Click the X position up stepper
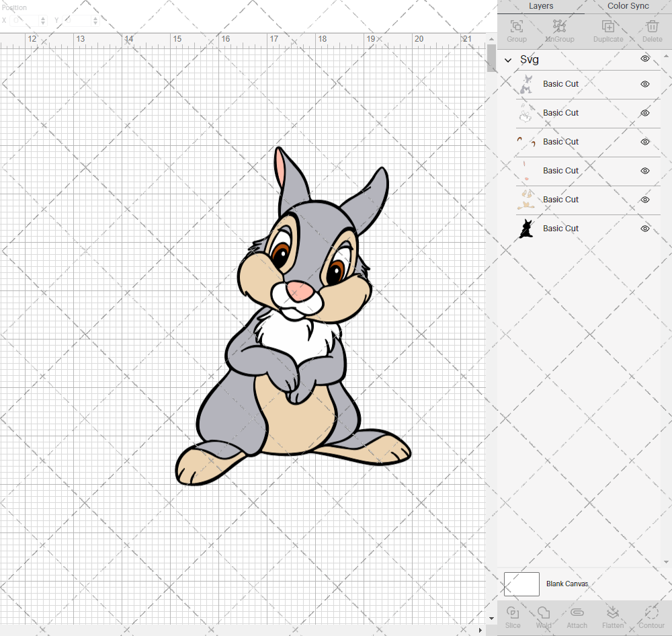 [42, 17]
